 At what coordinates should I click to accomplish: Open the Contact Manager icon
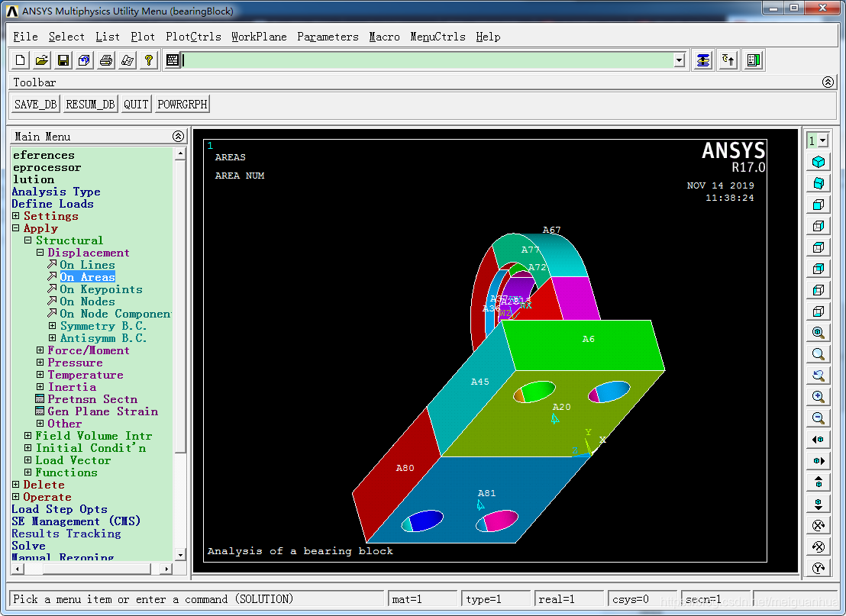(753, 60)
